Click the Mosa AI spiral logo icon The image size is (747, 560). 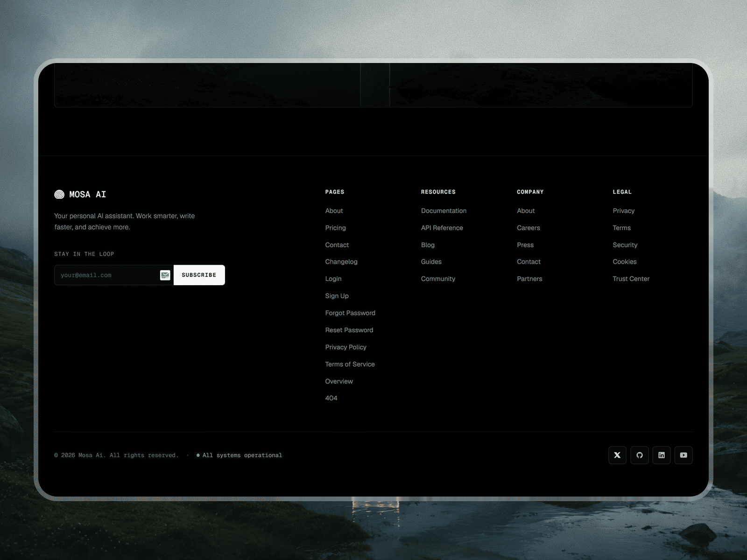pos(59,194)
